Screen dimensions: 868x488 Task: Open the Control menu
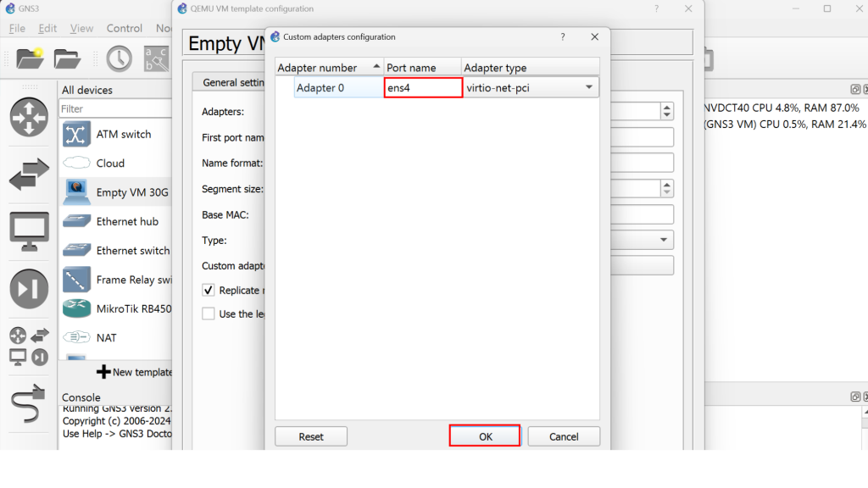(x=125, y=28)
